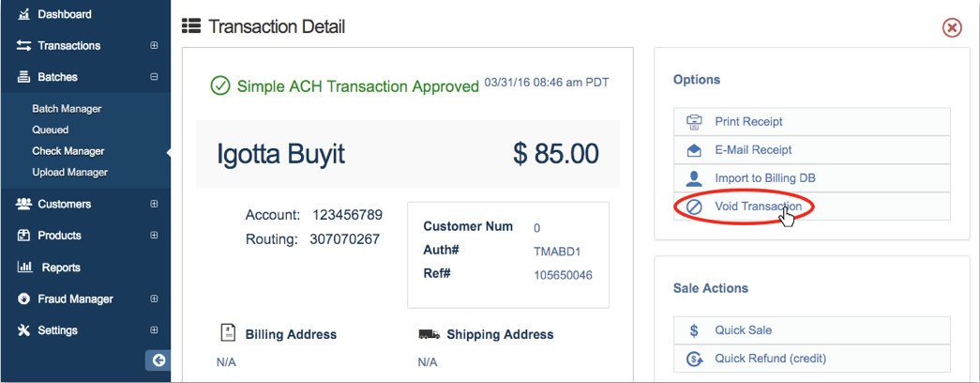Go to Queued batches

click(x=51, y=130)
